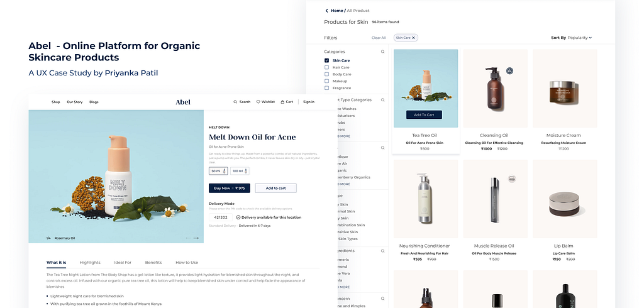Viewport: 644px width, 308px height.
Task: Click Add to cart on Melt Down page
Action: pos(275,188)
